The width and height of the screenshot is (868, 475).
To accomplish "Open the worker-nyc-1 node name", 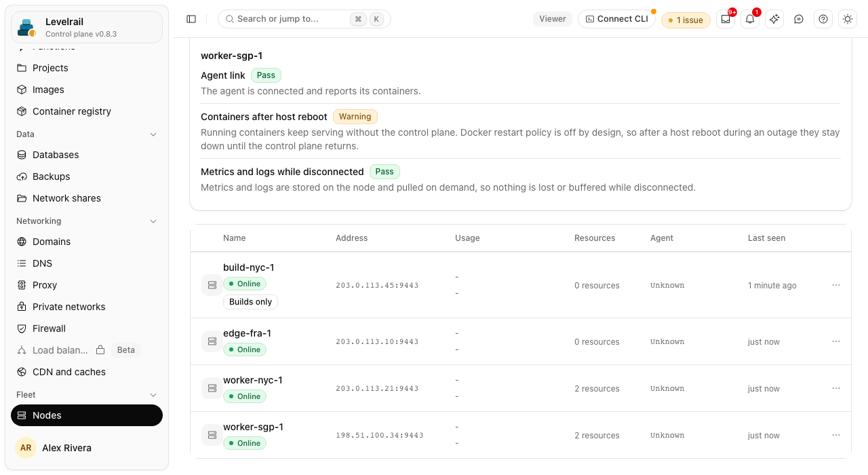I will [252, 380].
